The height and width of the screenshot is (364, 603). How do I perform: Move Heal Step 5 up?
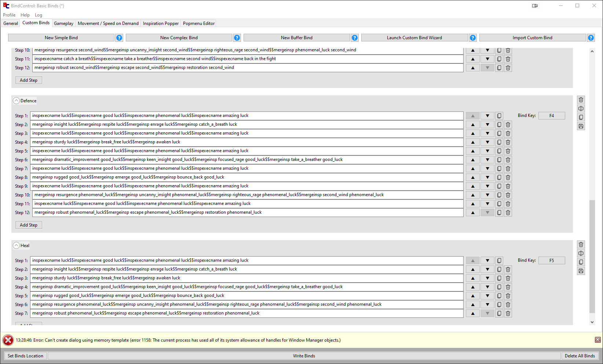(473, 296)
